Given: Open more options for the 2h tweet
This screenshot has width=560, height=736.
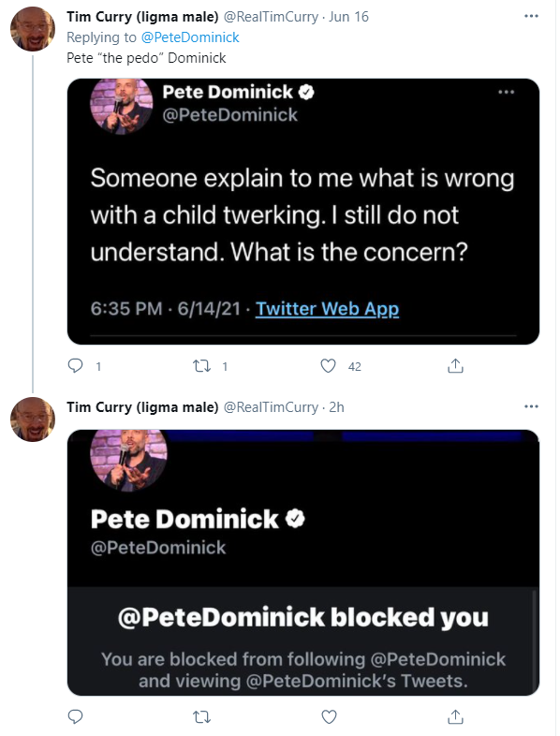Looking at the screenshot, I should pos(531,406).
